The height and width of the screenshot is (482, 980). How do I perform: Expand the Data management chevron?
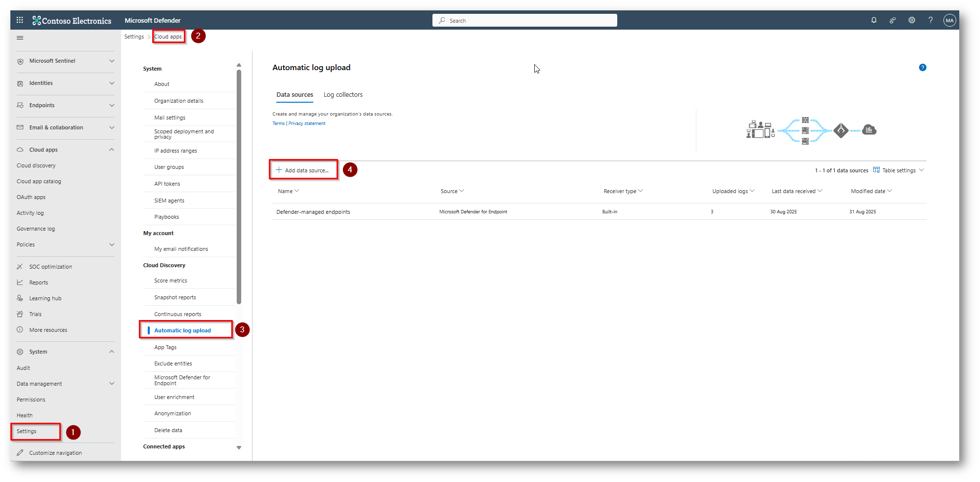[112, 384]
